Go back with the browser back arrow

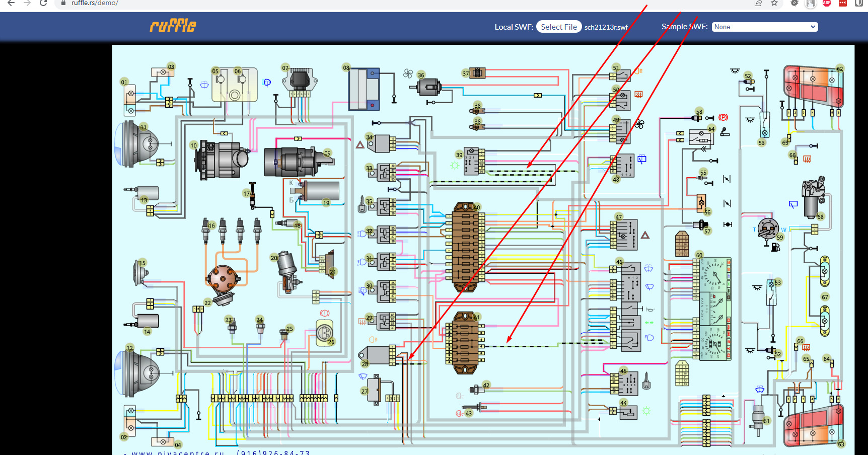[11, 3]
